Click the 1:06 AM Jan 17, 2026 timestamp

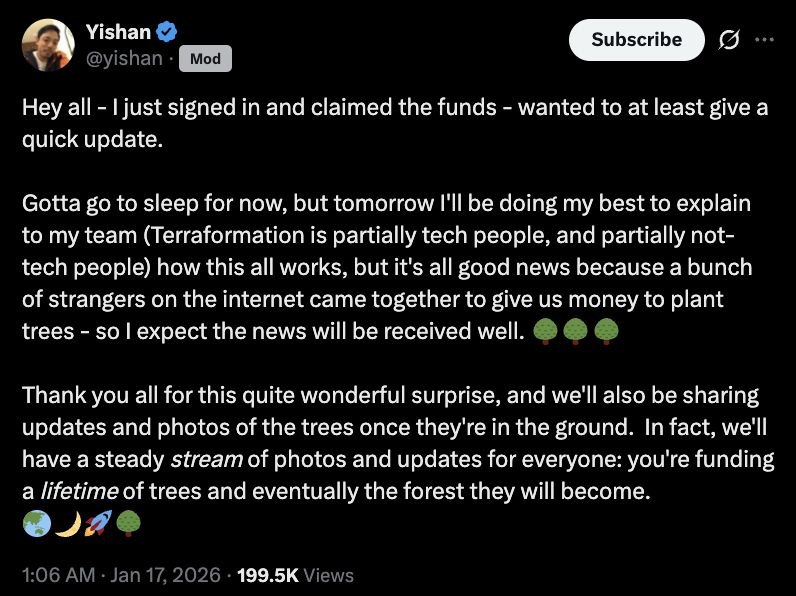coord(124,575)
